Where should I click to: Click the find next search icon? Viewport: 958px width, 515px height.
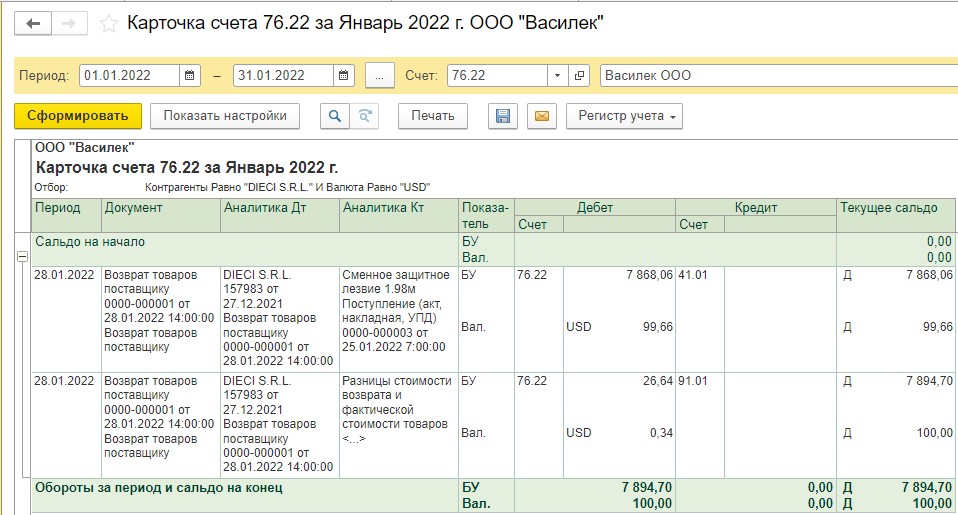pos(365,116)
